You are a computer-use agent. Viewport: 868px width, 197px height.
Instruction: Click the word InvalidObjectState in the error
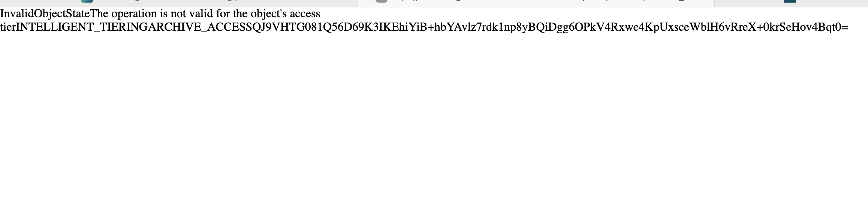(45, 14)
